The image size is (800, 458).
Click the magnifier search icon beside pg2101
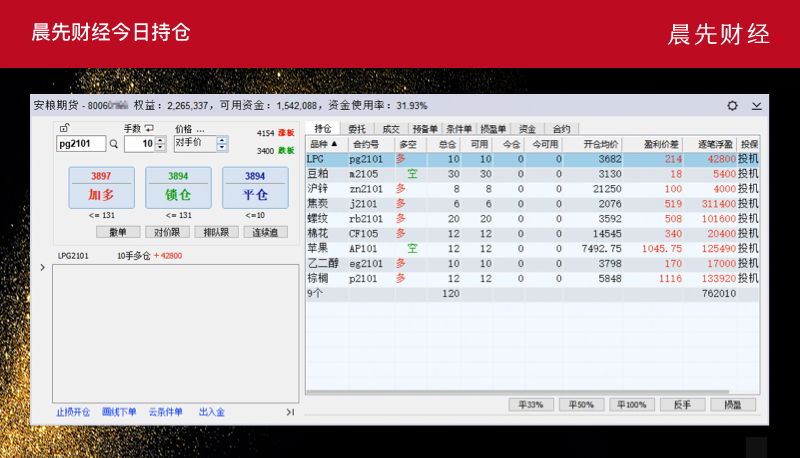tap(113, 144)
